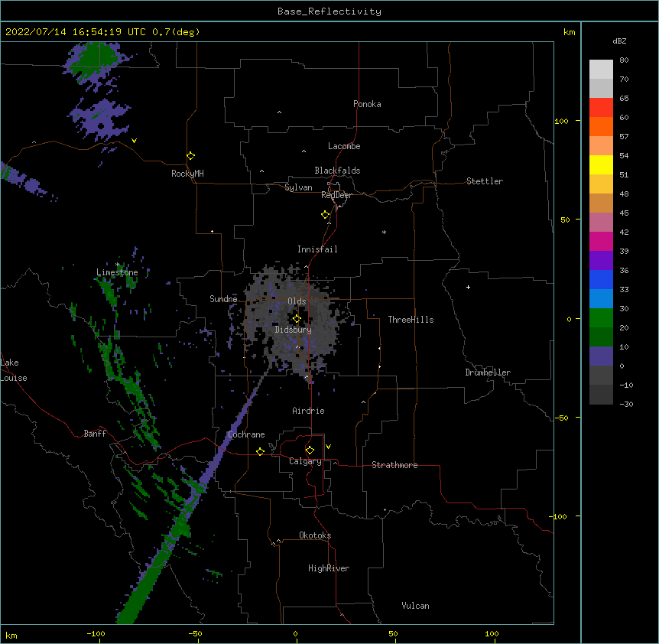Click the Base_Reflectivity title

click(329, 11)
